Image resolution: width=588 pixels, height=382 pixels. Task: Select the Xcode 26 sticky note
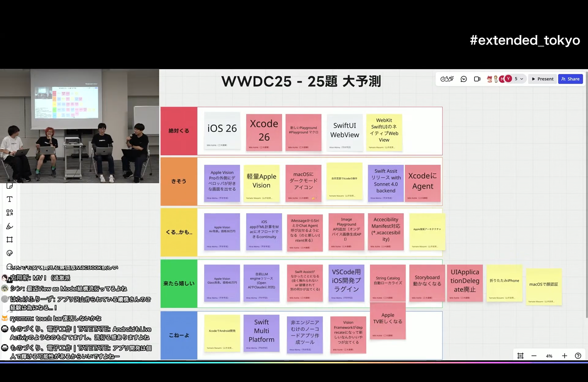264,132
